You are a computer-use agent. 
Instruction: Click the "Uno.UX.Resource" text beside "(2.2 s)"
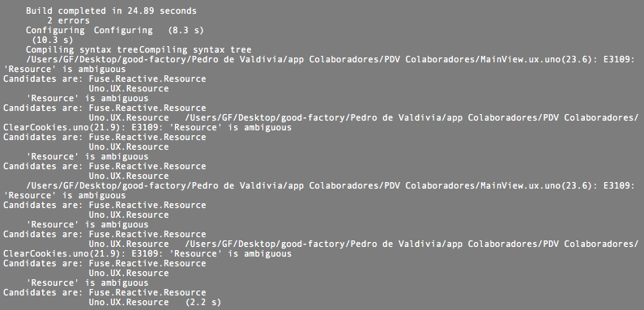pos(129,302)
